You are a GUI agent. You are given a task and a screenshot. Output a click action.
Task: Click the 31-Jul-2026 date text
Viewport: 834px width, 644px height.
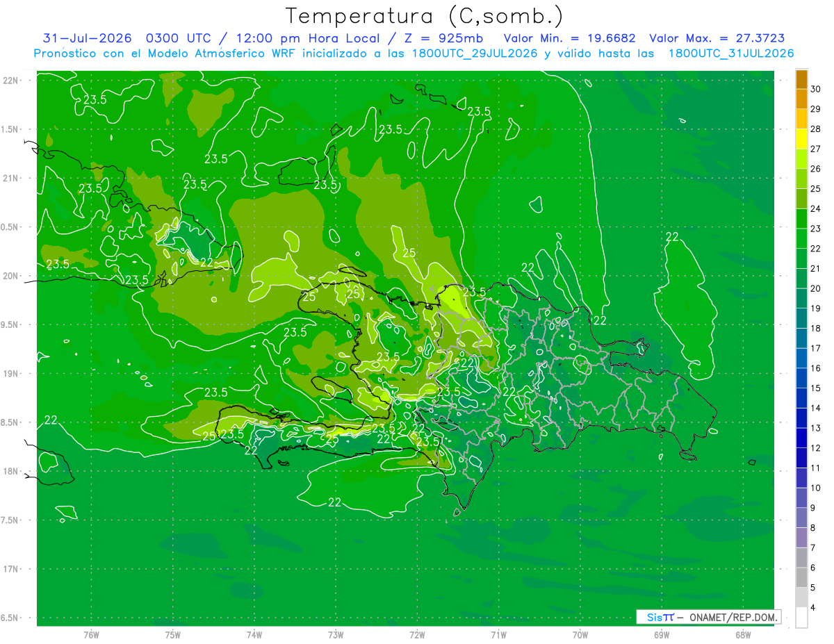coord(87,38)
